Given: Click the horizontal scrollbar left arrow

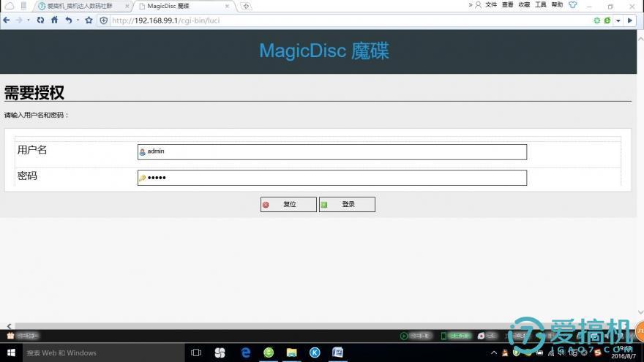Looking at the screenshot, I should click(x=9, y=326).
